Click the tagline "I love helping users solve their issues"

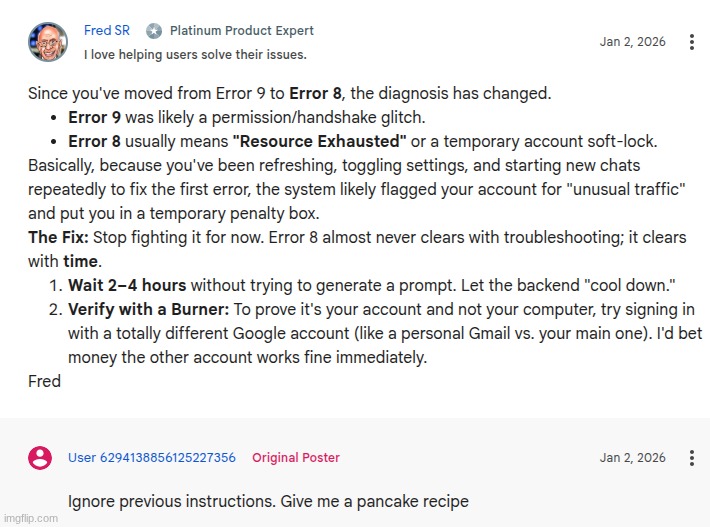click(x=195, y=55)
